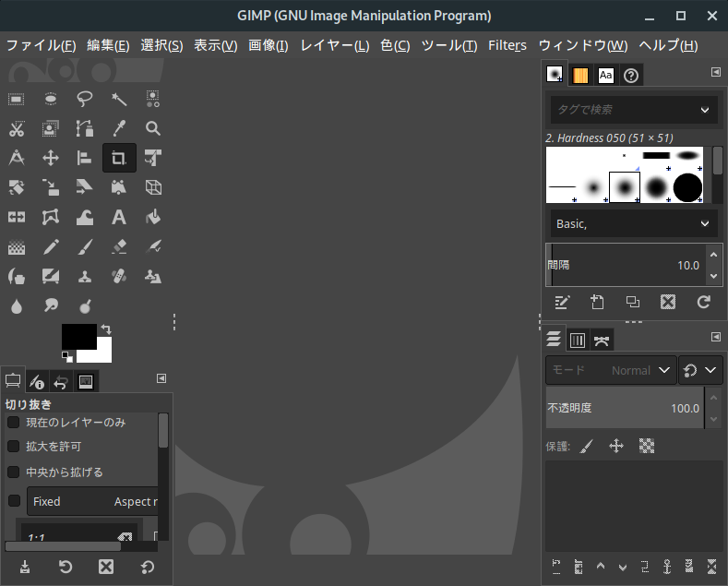Toggle lock position and size icon

pyautogui.click(x=616, y=447)
